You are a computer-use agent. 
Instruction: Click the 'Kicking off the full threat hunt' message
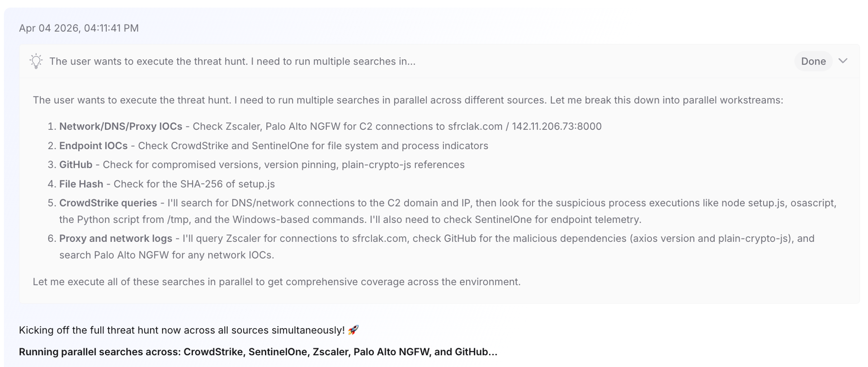pyautogui.click(x=182, y=330)
